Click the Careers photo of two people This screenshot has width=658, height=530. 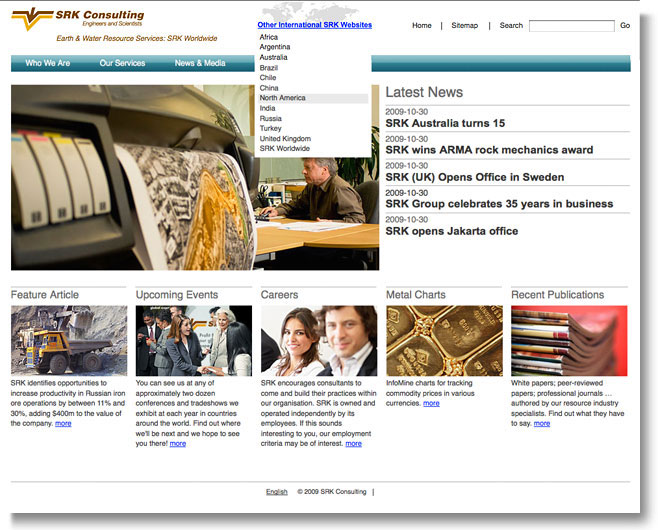(319, 340)
